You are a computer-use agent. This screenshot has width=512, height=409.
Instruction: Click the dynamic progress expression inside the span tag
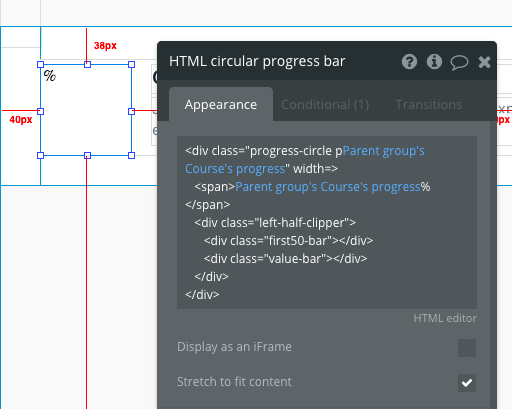pyautogui.click(x=328, y=187)
